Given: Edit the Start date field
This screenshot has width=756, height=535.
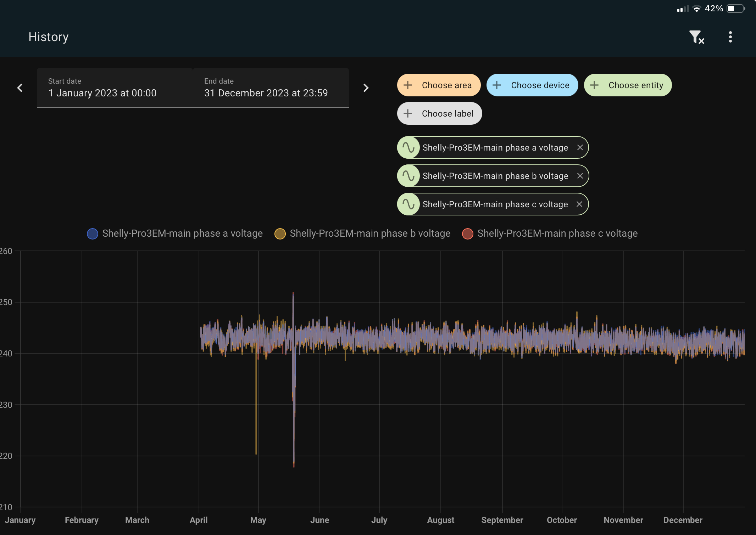Looking at the screenshot, I should click(115, 88).
